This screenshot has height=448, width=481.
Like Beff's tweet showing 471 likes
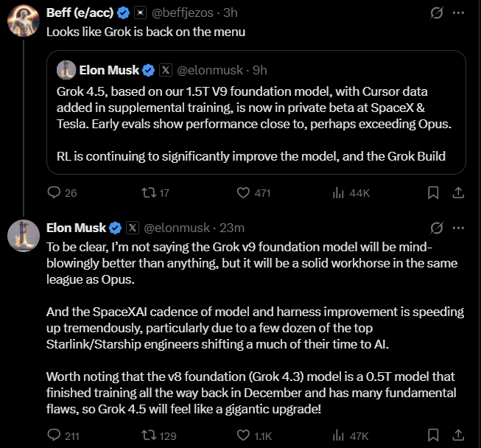point(243,193)
